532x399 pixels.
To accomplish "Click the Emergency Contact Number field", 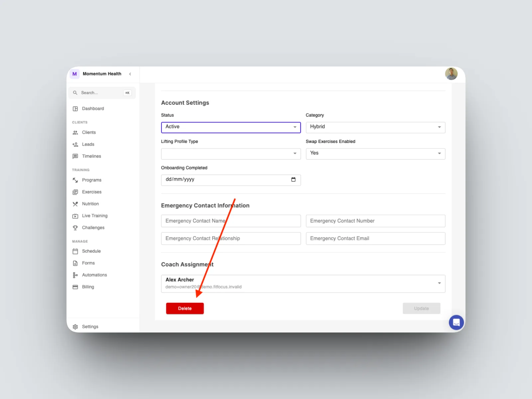I will 375,221.
